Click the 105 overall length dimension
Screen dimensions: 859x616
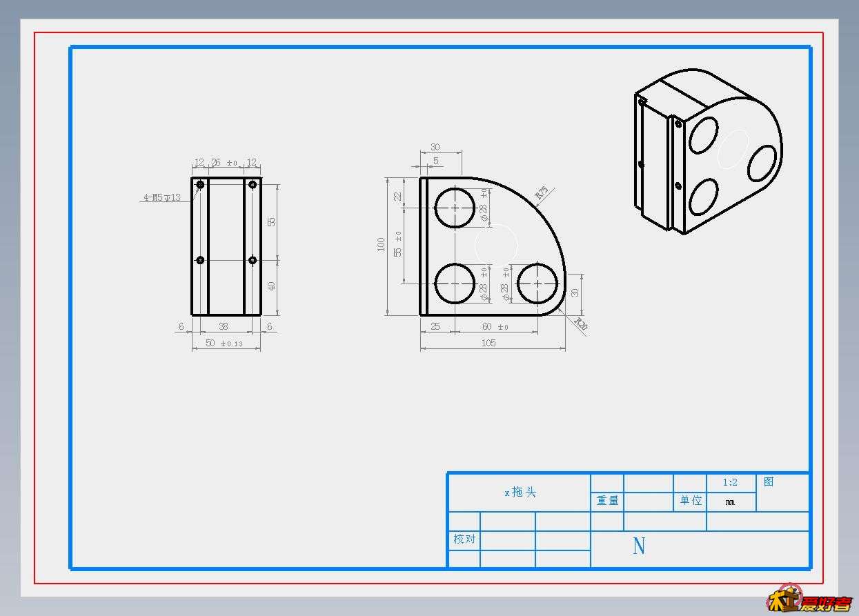coord(488,343)
